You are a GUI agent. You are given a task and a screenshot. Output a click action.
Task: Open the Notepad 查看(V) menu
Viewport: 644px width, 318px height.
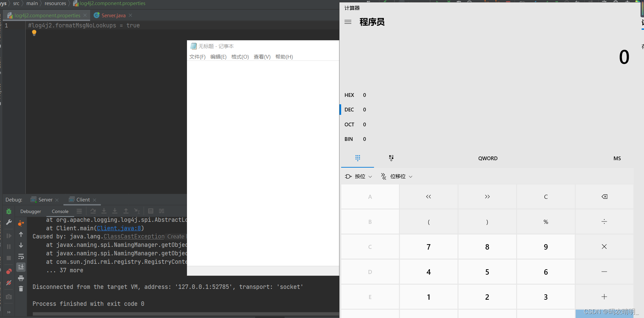point(262,57)
